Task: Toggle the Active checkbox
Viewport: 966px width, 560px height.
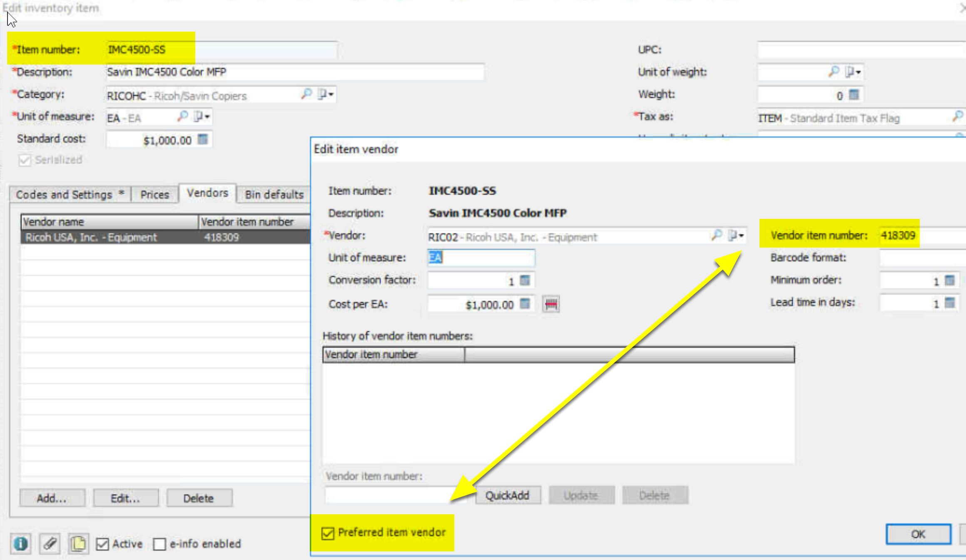Action: pos(102,544)
